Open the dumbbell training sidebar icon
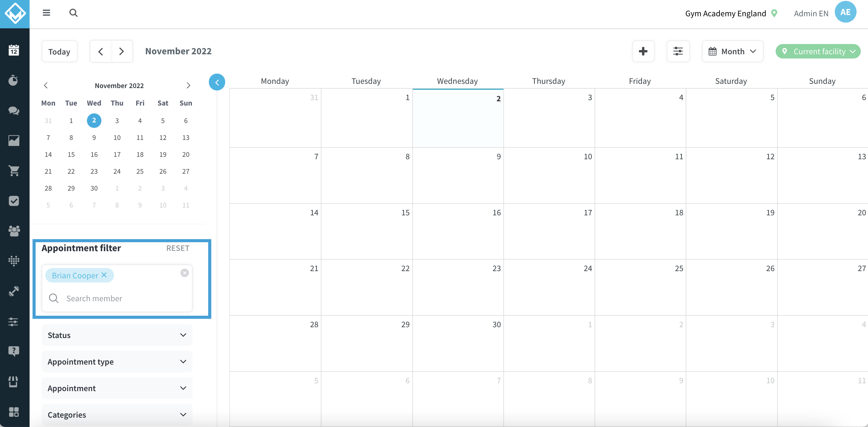Screen dimensions: 868x427 14,291
